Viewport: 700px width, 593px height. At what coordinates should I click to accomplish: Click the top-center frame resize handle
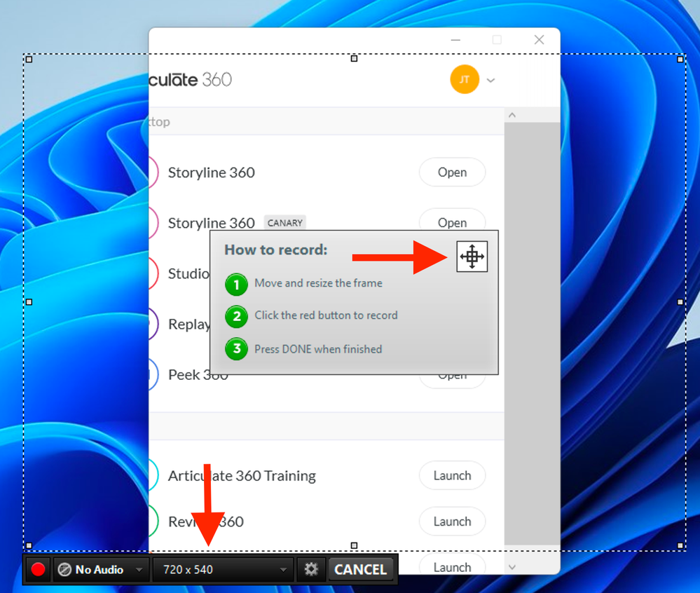tap(354, 58)
